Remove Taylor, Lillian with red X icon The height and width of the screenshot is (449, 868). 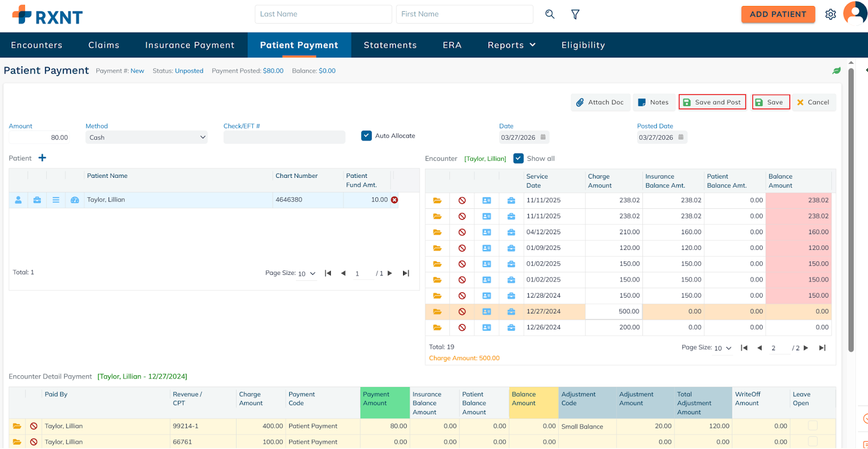pos(394,200)
